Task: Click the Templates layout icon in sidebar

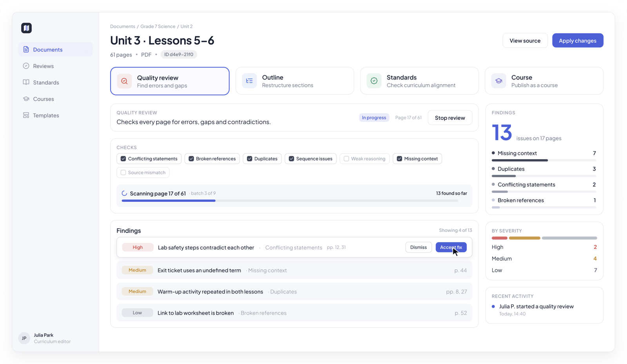Action: point(26,115)
